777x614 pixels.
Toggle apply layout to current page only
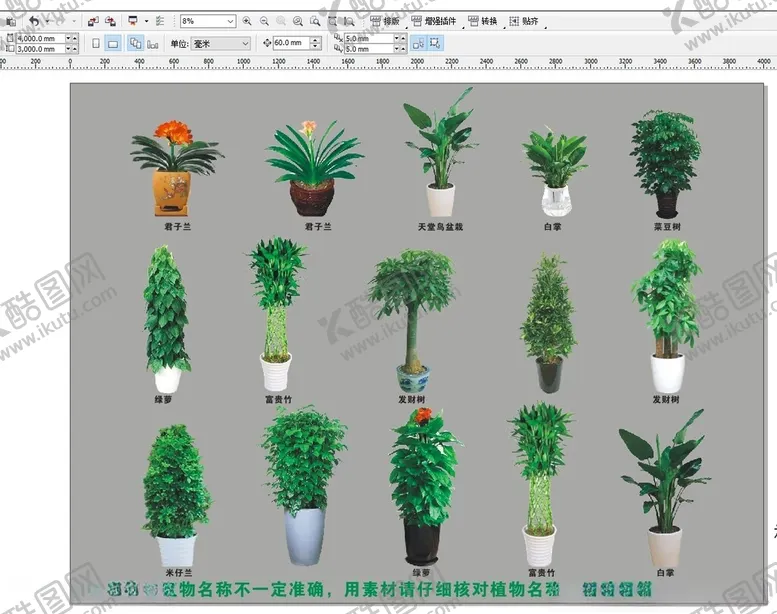[153, 44]
